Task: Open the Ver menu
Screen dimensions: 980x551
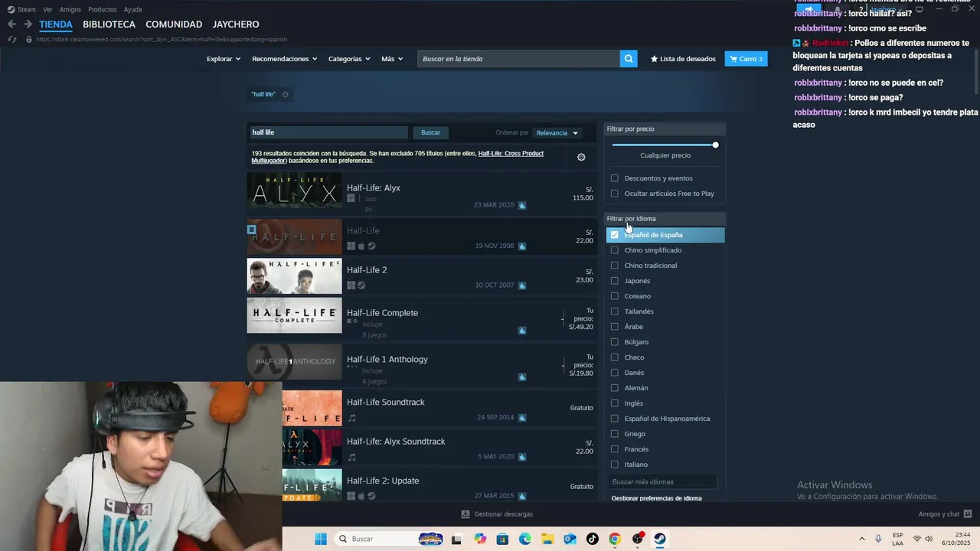Action: pos(47,9)
